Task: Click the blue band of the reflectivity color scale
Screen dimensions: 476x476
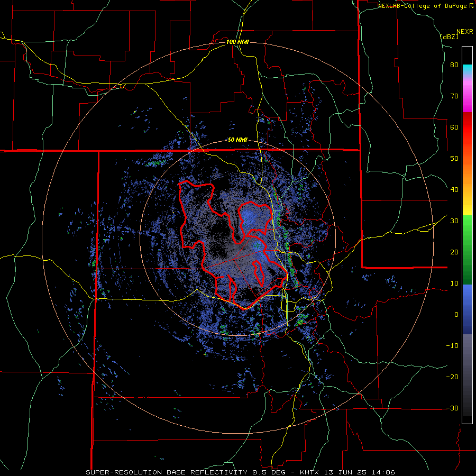Action: pyautogui.click(x=467, y=309)
